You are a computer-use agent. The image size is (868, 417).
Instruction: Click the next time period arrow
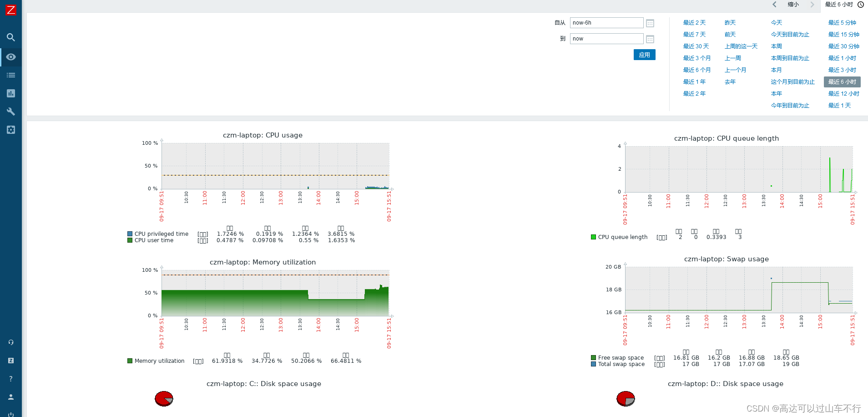(x=812, y=5)
